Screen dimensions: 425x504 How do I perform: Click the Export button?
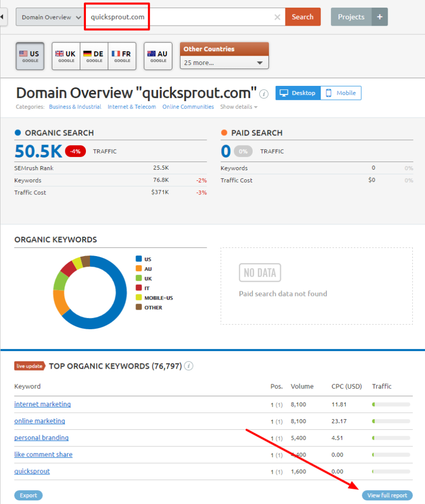(28, 495)
